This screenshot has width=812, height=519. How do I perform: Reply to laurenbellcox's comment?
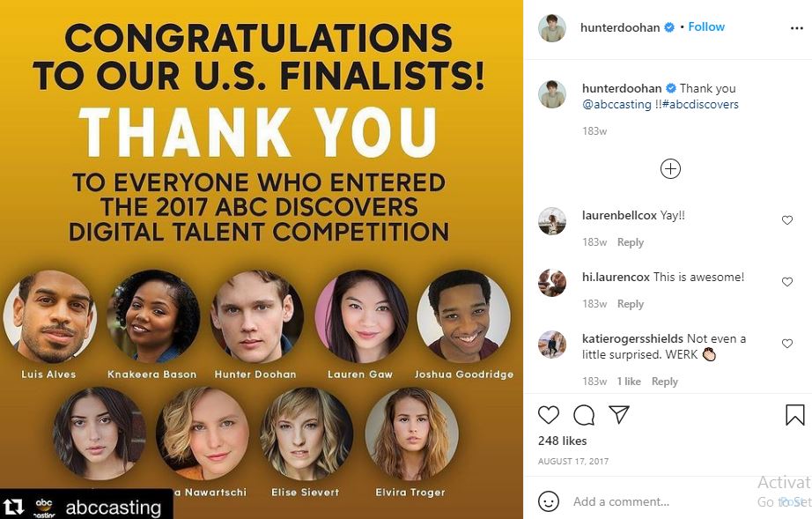click(631, 242)
